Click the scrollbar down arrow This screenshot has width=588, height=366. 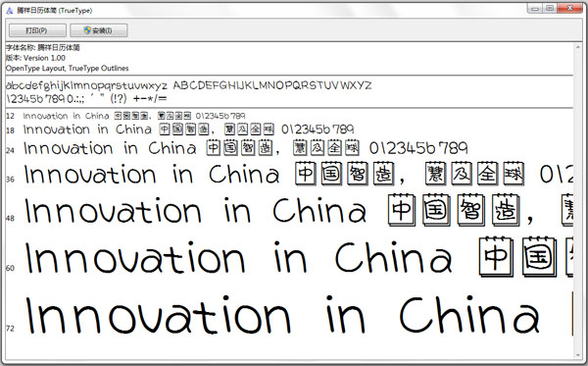[x=578, y=354]
